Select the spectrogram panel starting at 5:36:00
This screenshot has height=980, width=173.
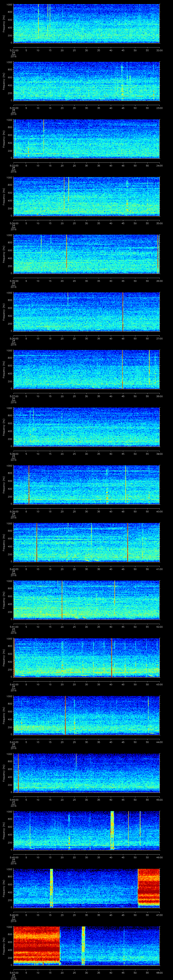click(x=86, y=312)
